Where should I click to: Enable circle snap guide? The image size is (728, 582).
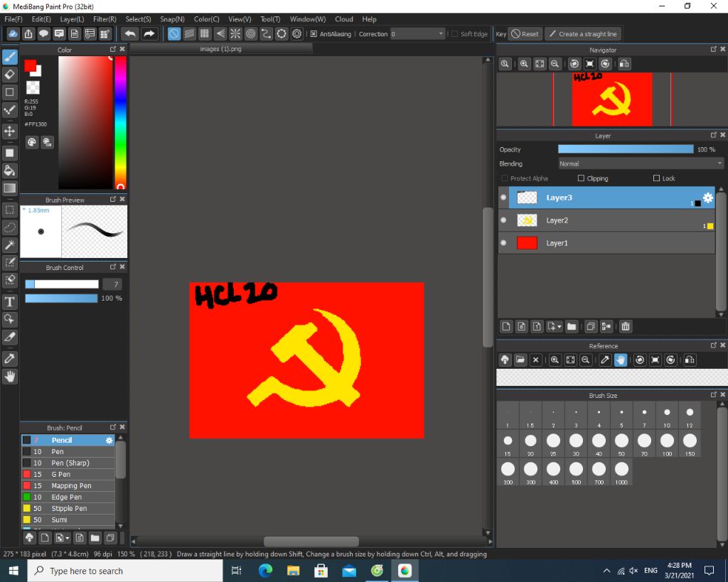[x=251, y=34]
